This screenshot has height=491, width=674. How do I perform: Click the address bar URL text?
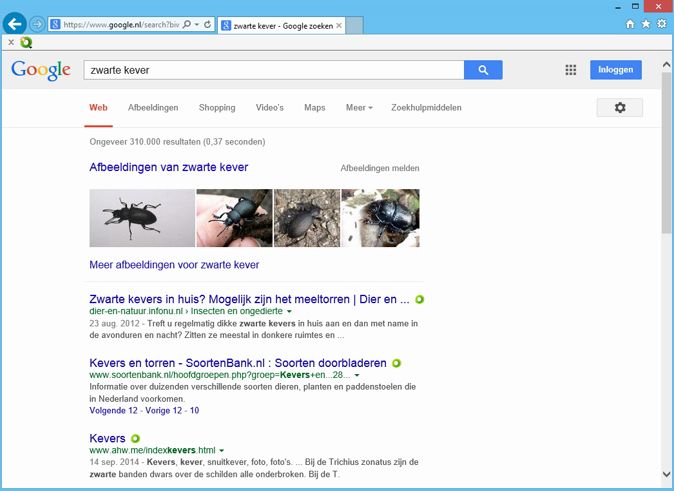point(121,25)
